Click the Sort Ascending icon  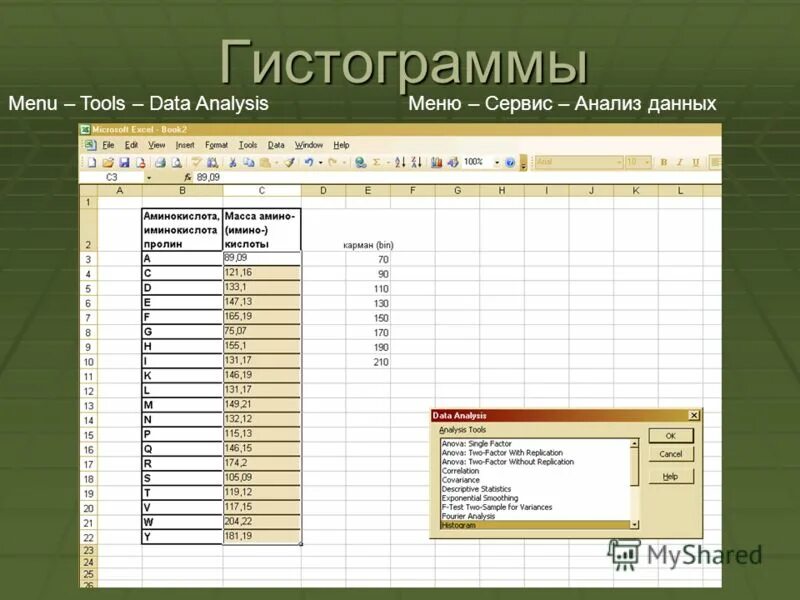pos(399,160)
